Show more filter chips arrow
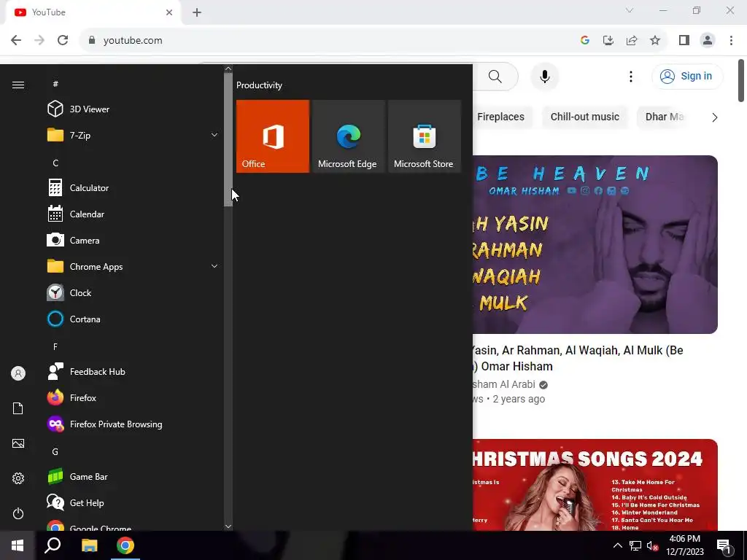The height and width of the screenshot is (560, 747). point(714,117)
